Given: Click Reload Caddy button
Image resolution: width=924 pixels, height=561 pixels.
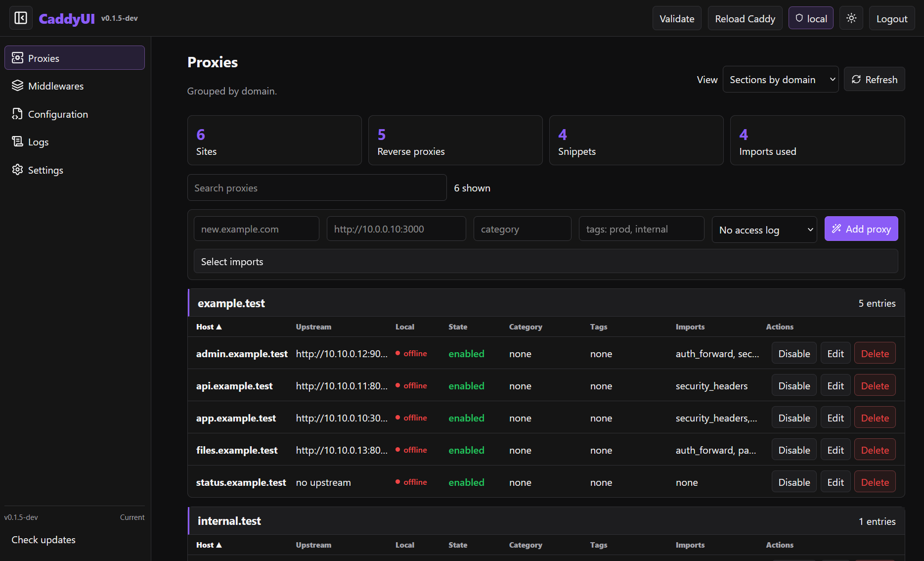Looking at the screenshot, I should tap(745, 18).
